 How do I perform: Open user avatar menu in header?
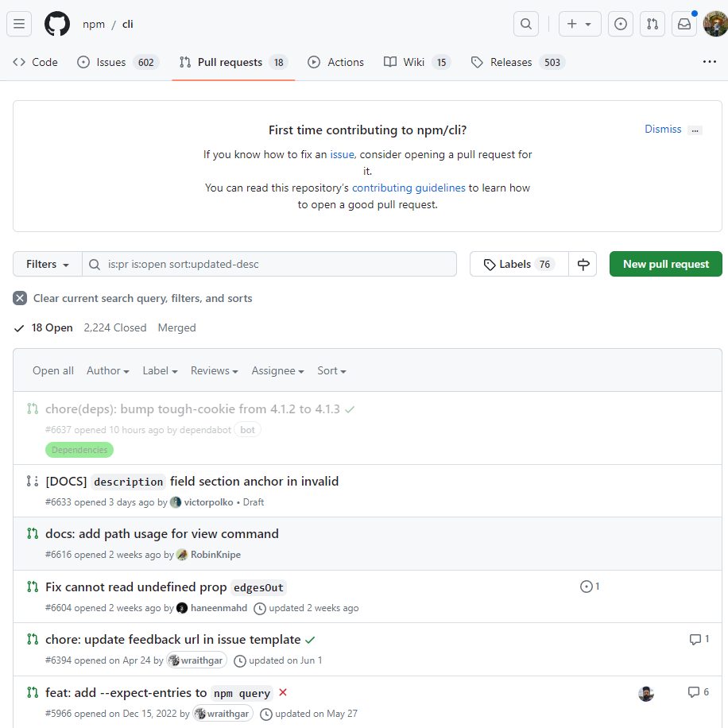715,24
